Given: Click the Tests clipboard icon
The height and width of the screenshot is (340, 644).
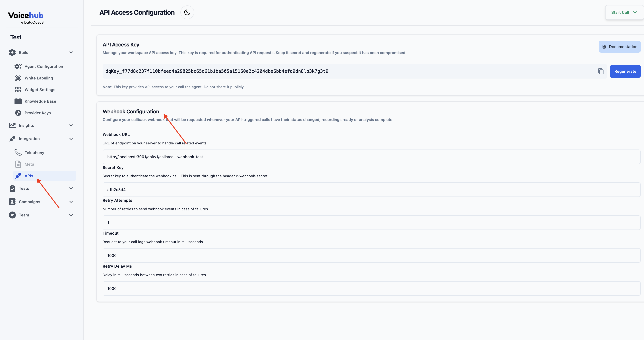Looking at the screenshot, I should coord(12,188).
